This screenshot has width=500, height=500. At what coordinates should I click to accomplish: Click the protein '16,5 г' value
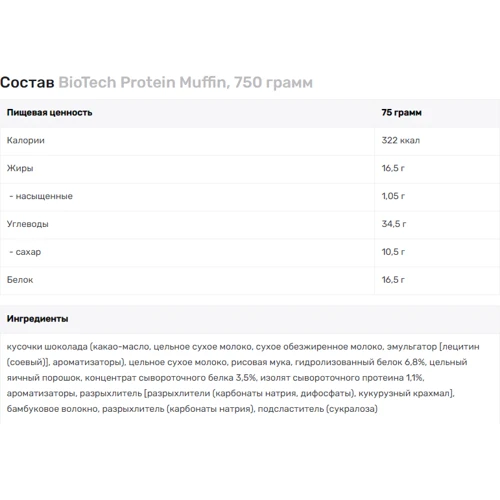393,280
